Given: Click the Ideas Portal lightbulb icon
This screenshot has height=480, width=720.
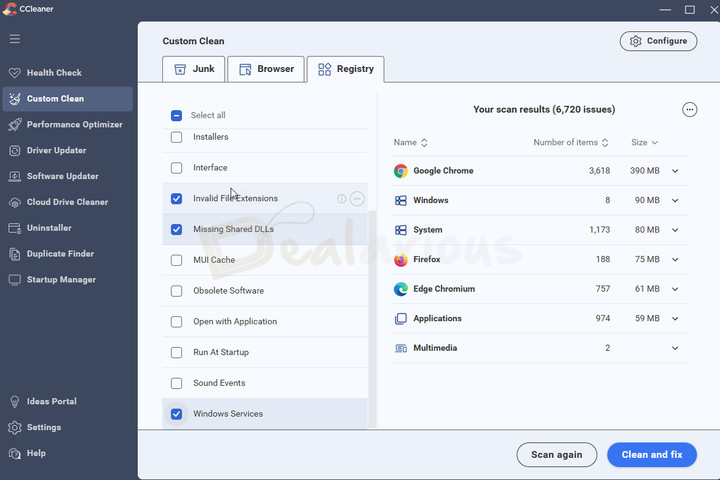Looking at the screenshot, I should (15, 401).
